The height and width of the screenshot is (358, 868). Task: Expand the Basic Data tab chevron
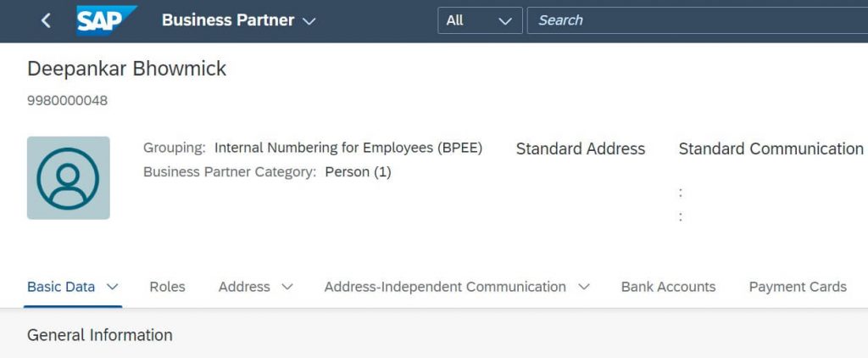[x=113, y=287]
